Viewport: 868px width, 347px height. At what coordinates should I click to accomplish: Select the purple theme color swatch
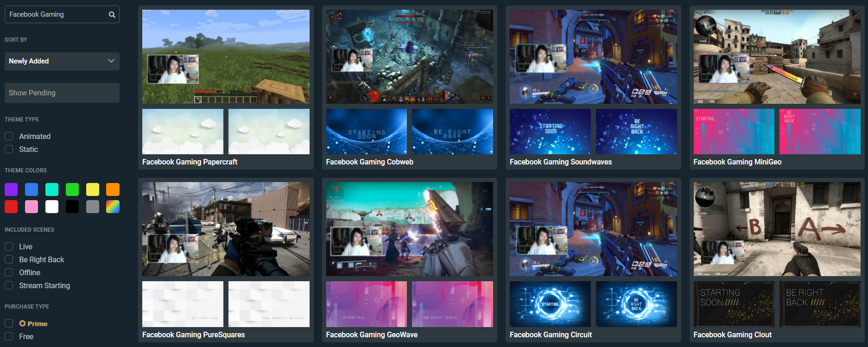coord(11,189)
